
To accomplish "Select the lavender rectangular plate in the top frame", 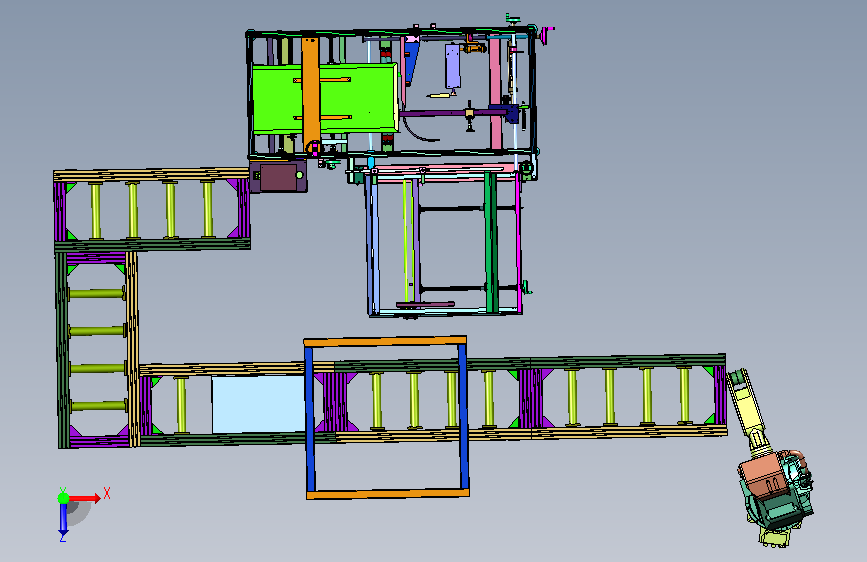I will (453, 67).
